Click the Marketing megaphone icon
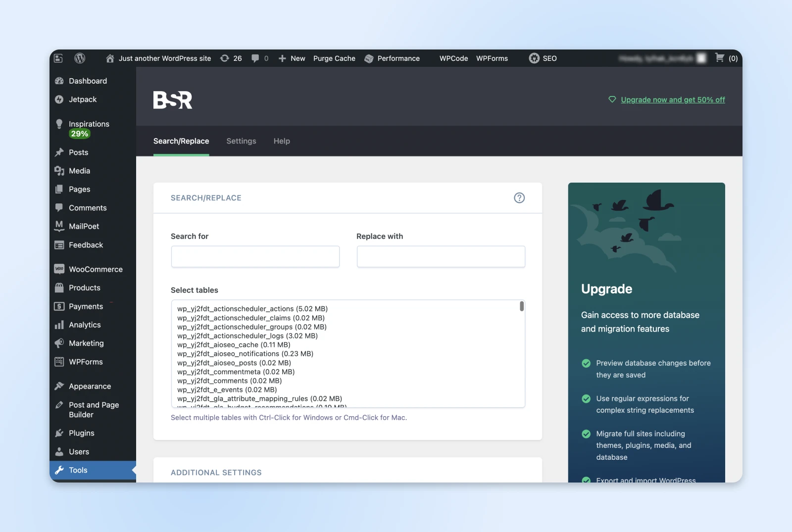Screen dimensions: 792x532 point(59,343)
